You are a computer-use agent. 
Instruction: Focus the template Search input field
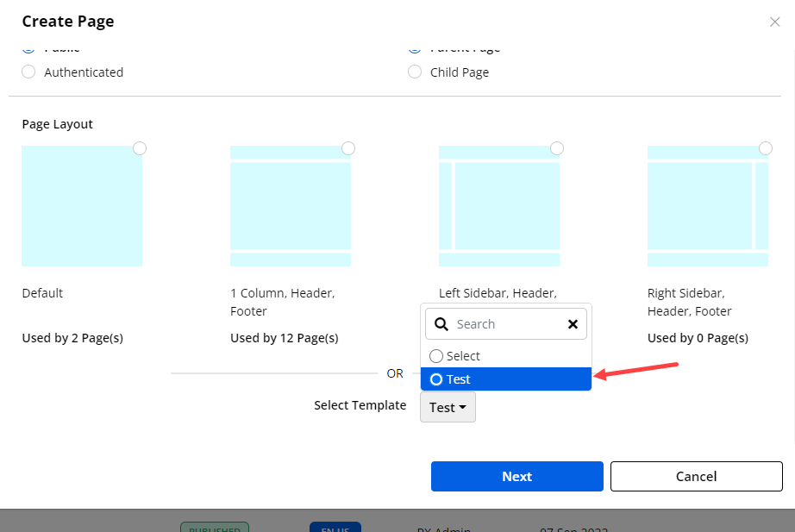click(507, 324)
